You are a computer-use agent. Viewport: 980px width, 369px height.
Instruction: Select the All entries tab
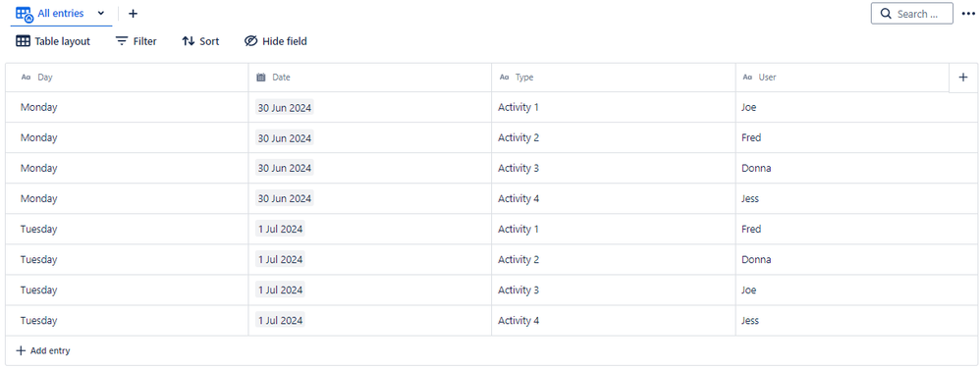pyautogui.click(x=61, y=14)
